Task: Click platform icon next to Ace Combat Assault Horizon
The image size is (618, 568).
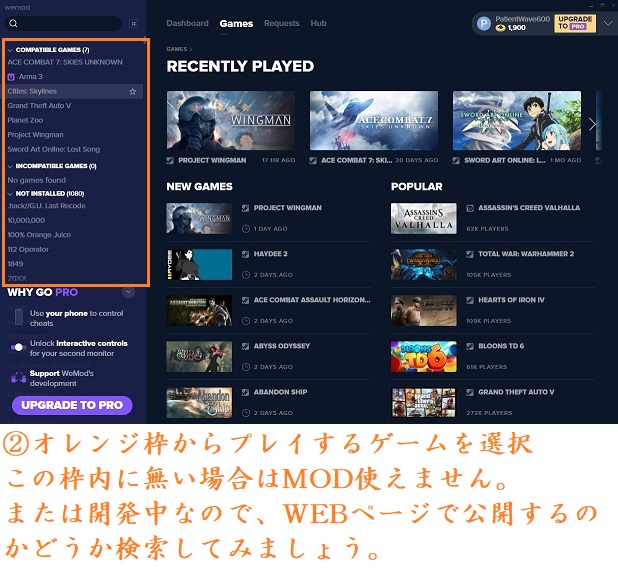Action: click(245, 300)
